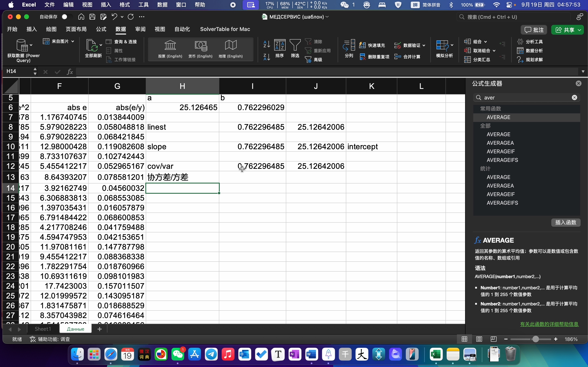Open the What-If Analysis (模拟分析) dropdown arrow
This screenshot has width=588, height=367.
[452, 45]
